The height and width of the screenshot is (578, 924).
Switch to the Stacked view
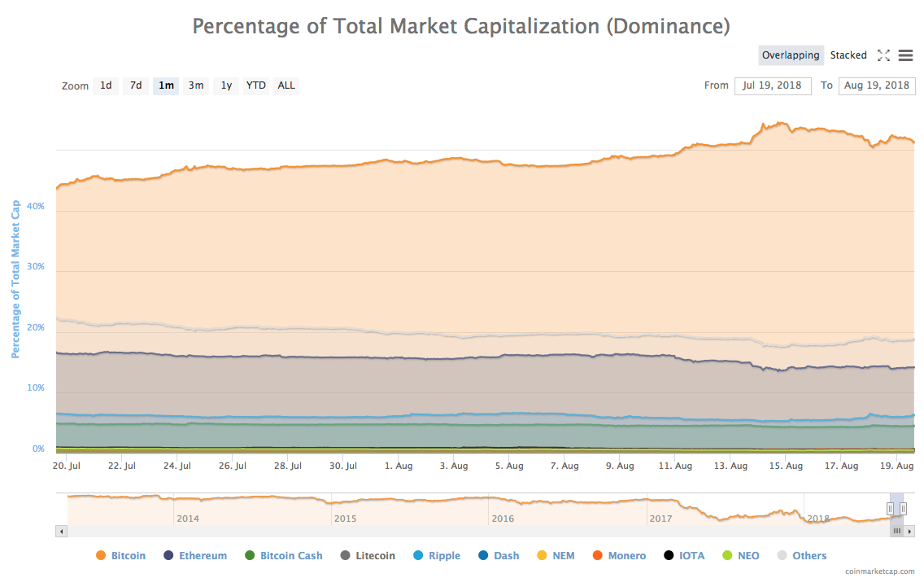848,55
